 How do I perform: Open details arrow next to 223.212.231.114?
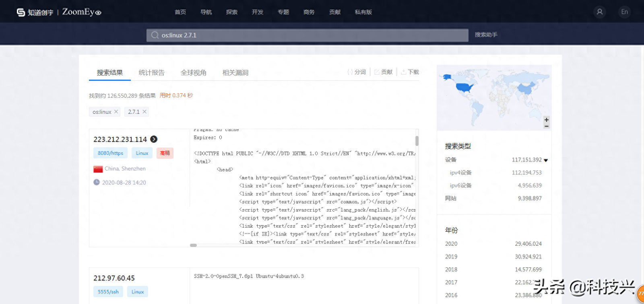[154, 139]
